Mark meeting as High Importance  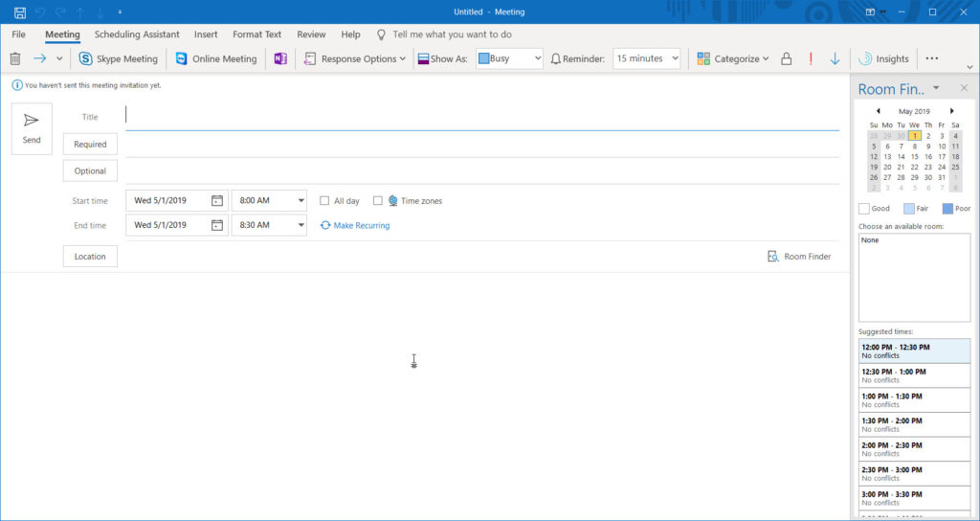click(811, 58)
